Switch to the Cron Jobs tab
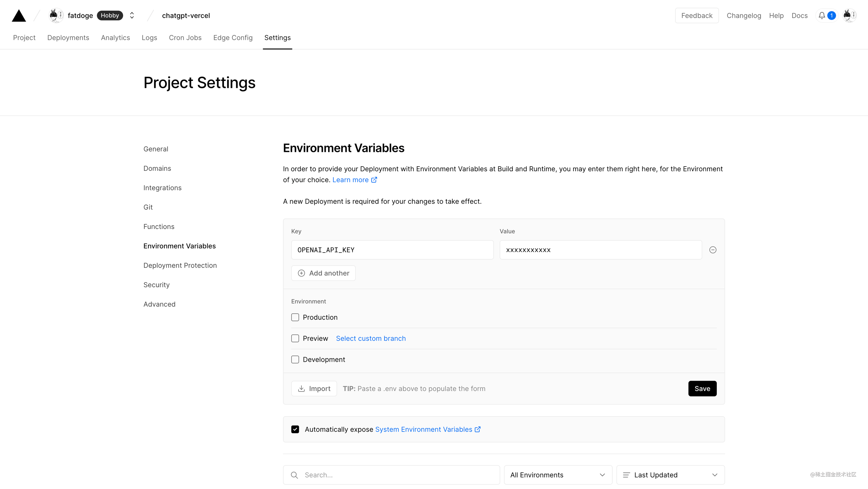 click(185, 37)
